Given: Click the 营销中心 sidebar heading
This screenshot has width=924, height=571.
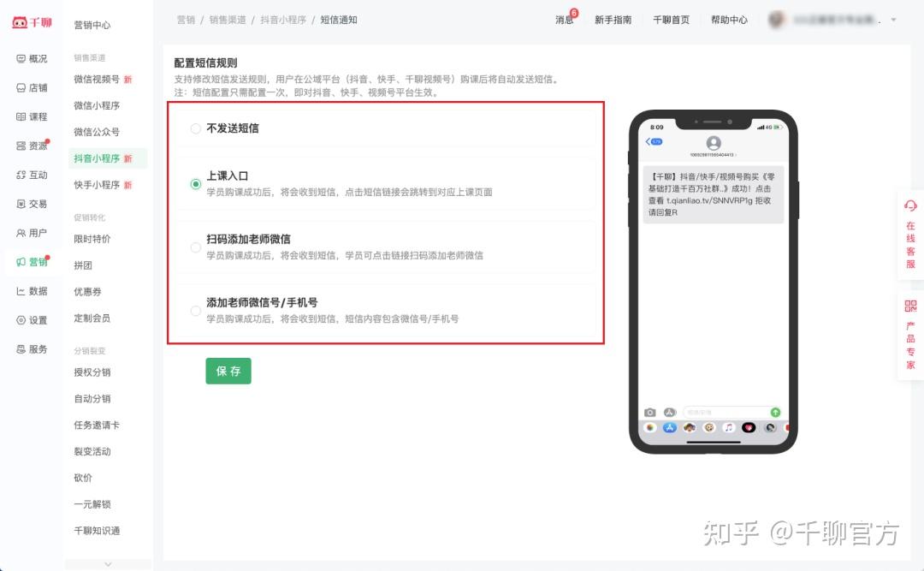Looking at the screenshot, I should [x=92, y=25].
